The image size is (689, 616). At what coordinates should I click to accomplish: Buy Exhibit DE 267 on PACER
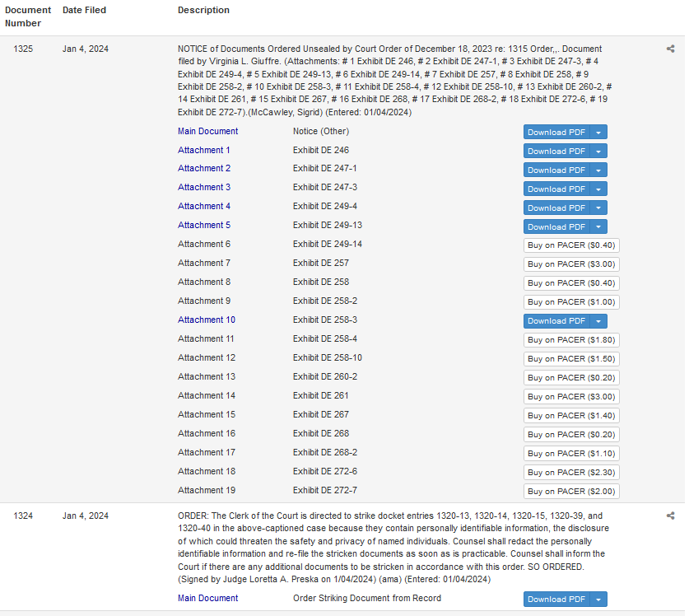click(x=571, y=416)
